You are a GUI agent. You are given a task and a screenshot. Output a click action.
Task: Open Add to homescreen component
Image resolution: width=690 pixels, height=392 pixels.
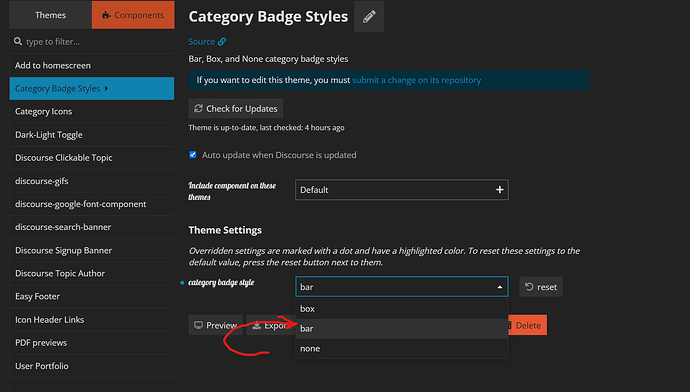click(x=92, y=65)
